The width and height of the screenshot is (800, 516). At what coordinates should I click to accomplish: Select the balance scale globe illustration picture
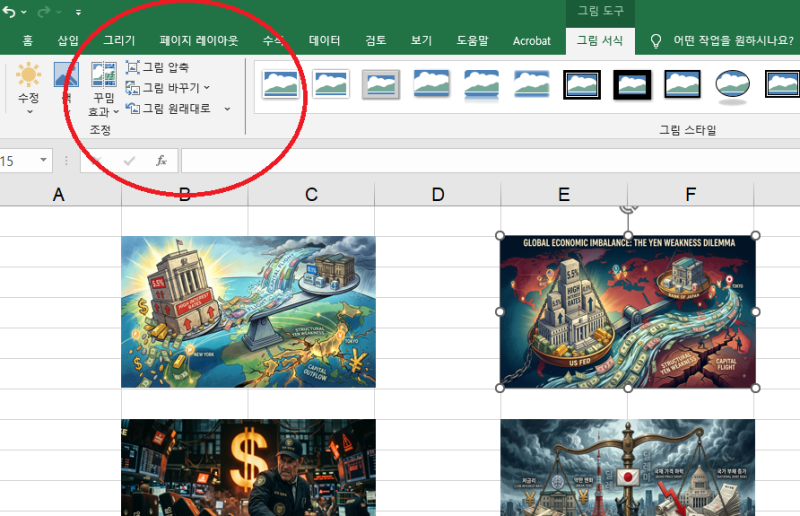click(x=248, y=312)
